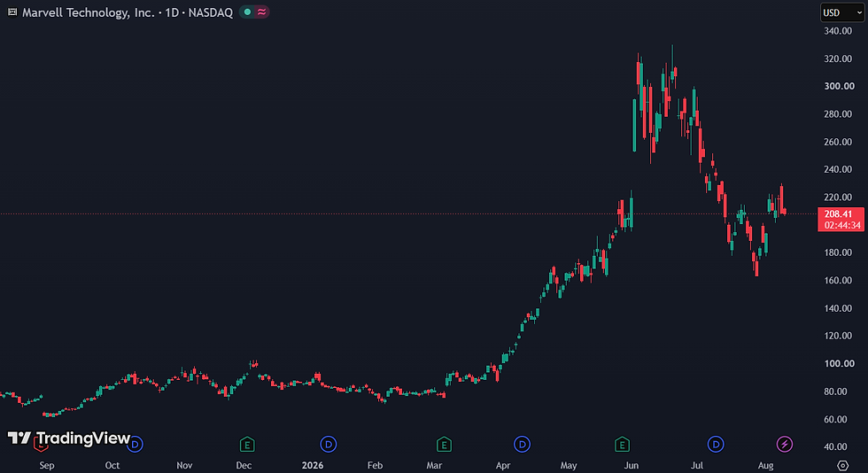Viewport: 868px width, 473px height.
Task: Click earnings marker above the Mar label
Action: click(444, 444)
